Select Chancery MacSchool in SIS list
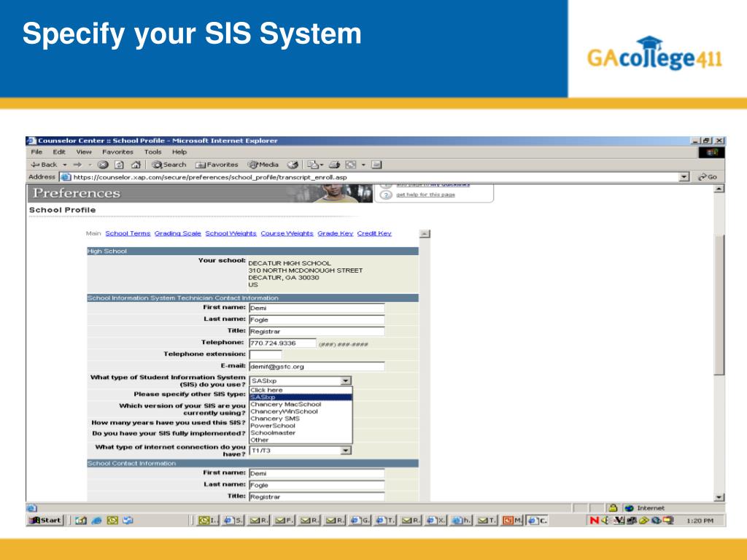Image resolution: width=747 pixels, height=560 pixels. click(301, 404)
